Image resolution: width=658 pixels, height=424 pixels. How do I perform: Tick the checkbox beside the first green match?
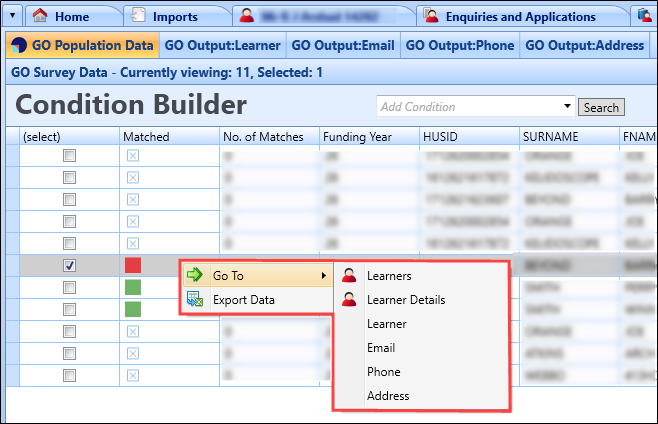click(69, 288)
